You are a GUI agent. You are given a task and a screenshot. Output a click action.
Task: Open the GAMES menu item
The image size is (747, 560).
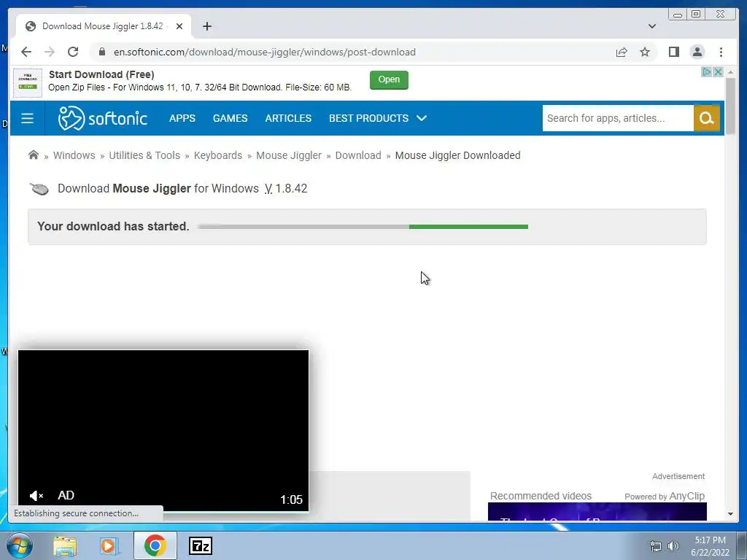coord(230,118)
